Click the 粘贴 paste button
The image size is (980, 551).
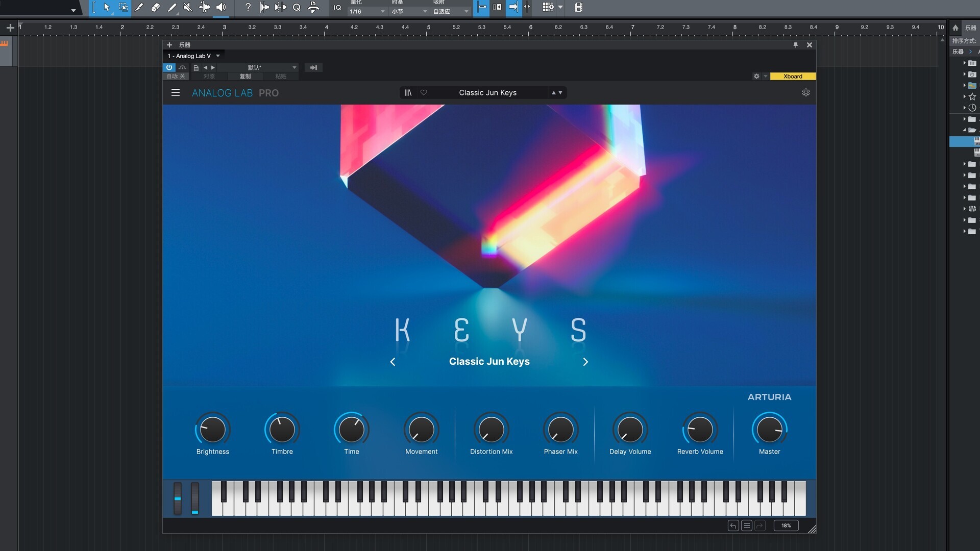[281, 77]
